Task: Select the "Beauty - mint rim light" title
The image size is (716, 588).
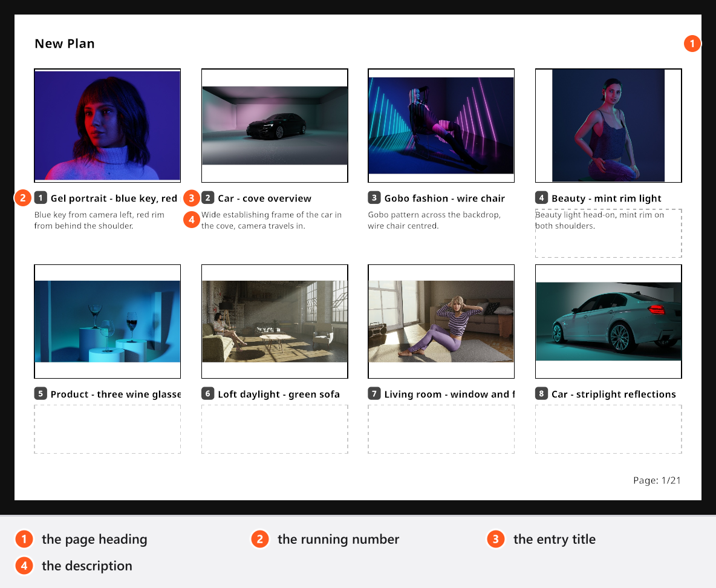Action: (x=607, y=198)
